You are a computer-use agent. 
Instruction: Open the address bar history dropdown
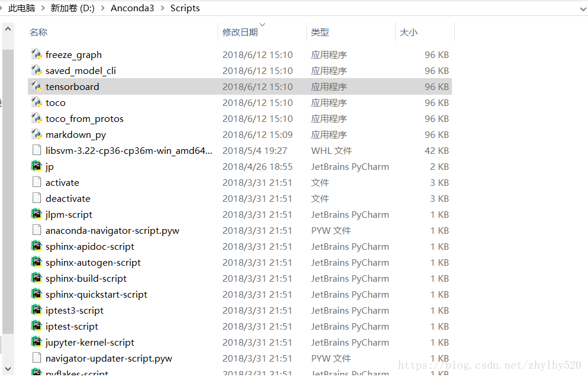583,8
